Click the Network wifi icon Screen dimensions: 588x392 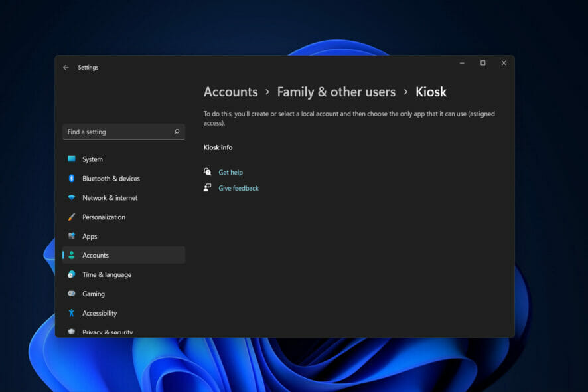(x=71, y=197)
